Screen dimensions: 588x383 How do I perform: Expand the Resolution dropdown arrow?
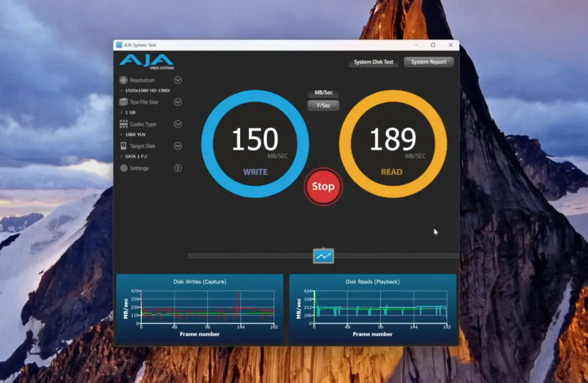pos(177,80)
